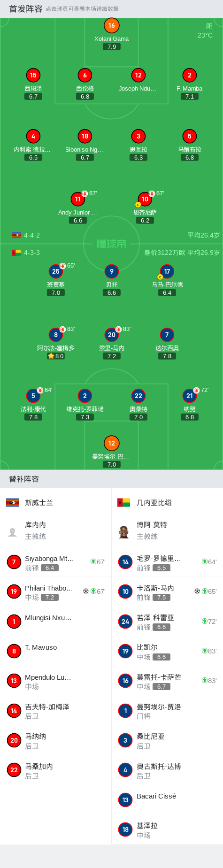Open F. Mamba number 2 icon
Screen dimensions: 223x868
[x=189, y=75]
